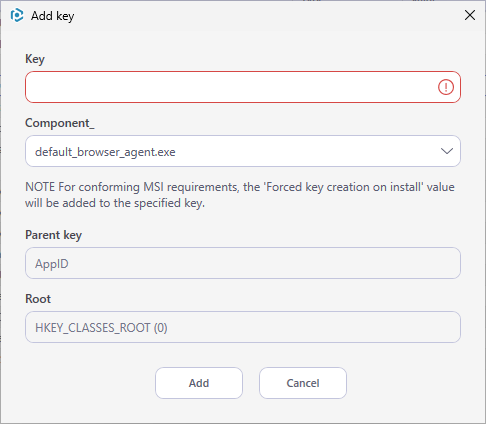Select the Parent key AppID field
486x424 pixels.
(243, 263)
